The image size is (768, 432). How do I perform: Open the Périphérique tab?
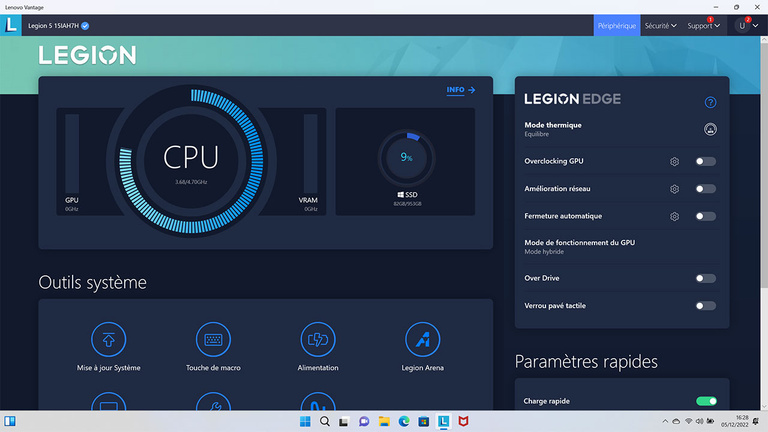[617, 25]
